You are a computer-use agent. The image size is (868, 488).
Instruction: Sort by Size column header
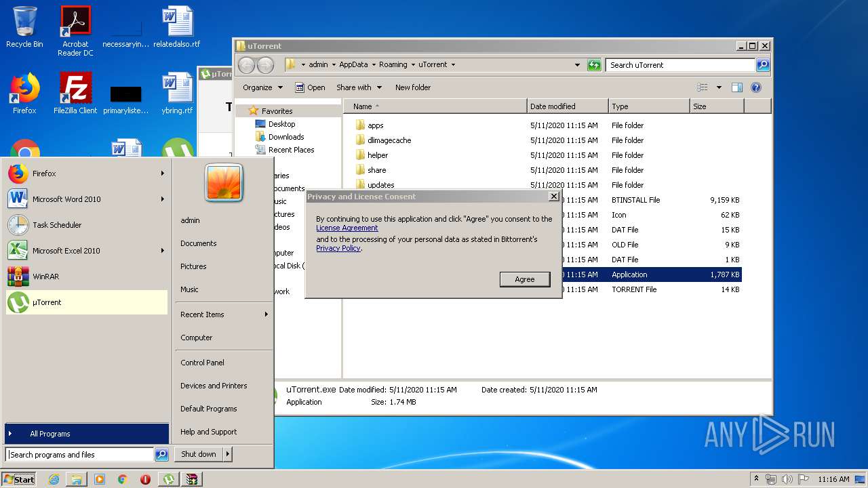717,106
